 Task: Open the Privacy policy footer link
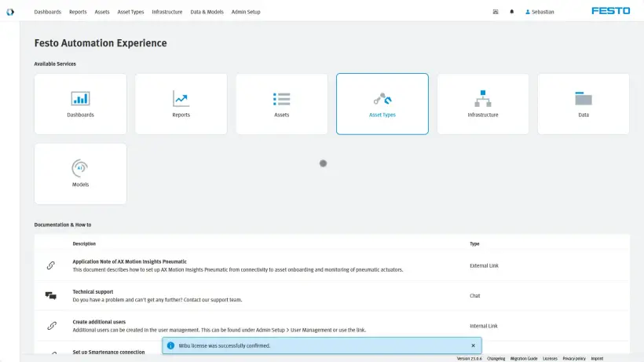tap(573, 358)
